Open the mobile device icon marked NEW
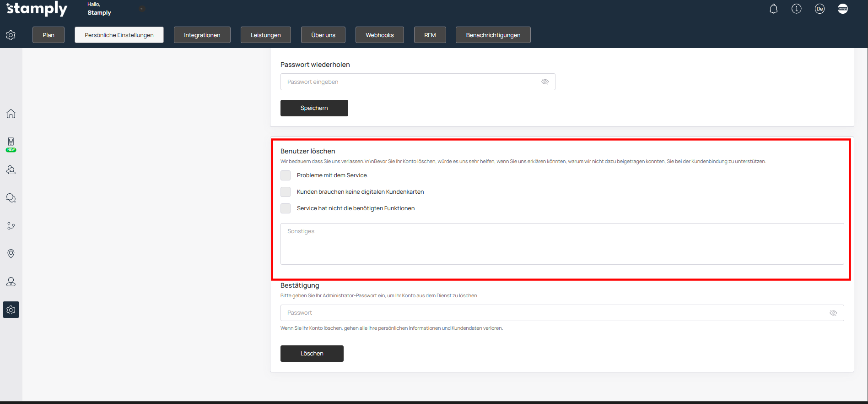This screenshot has width=868, height=404. [x=11, y=142]
